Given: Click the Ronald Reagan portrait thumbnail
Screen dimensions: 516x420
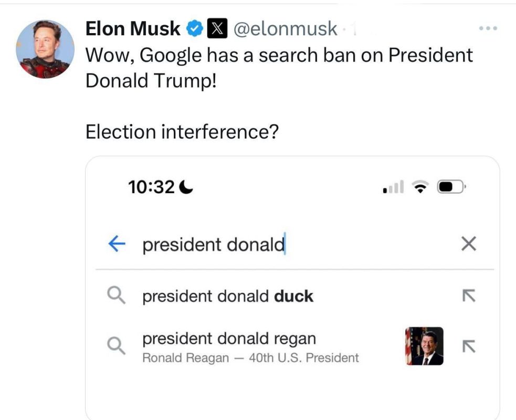Looking at the screenshot, I should click(423, 347).
